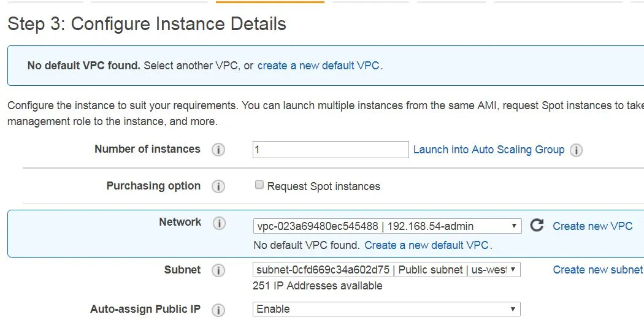This screenshot has height=325, width=644.
Task: Click Create a new default VPC below Network dropdown
Action: click(426, 245)
